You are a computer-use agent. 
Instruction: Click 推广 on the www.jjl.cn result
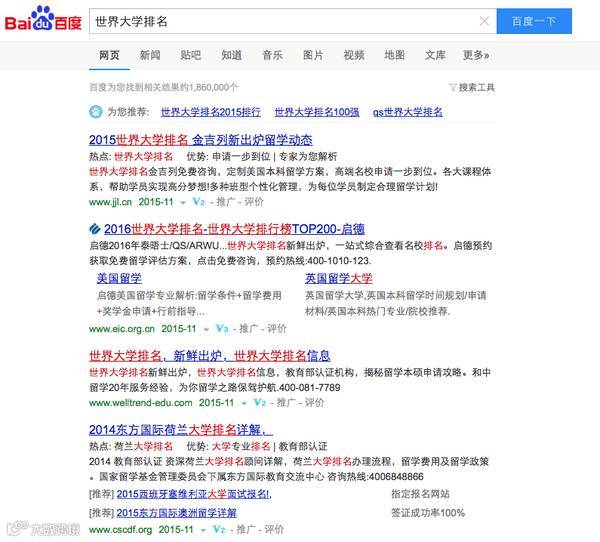click(x=226, y=202)
